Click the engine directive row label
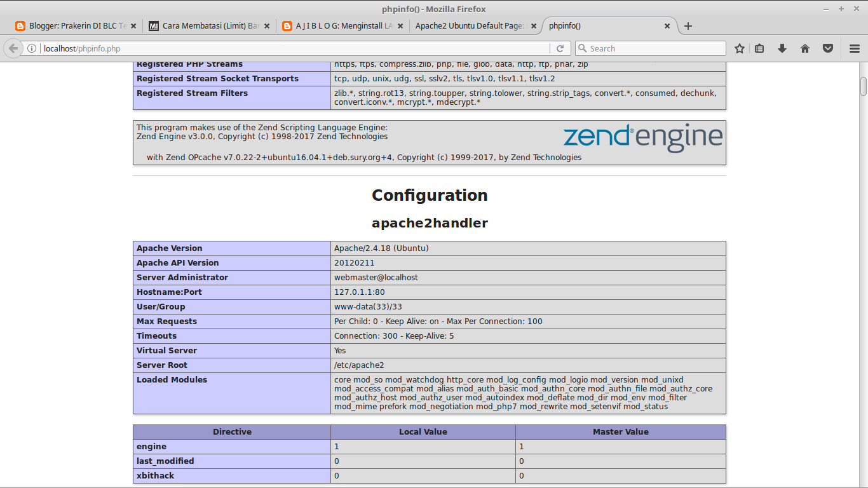The image size is (868, 488). [x=151, y=447]
